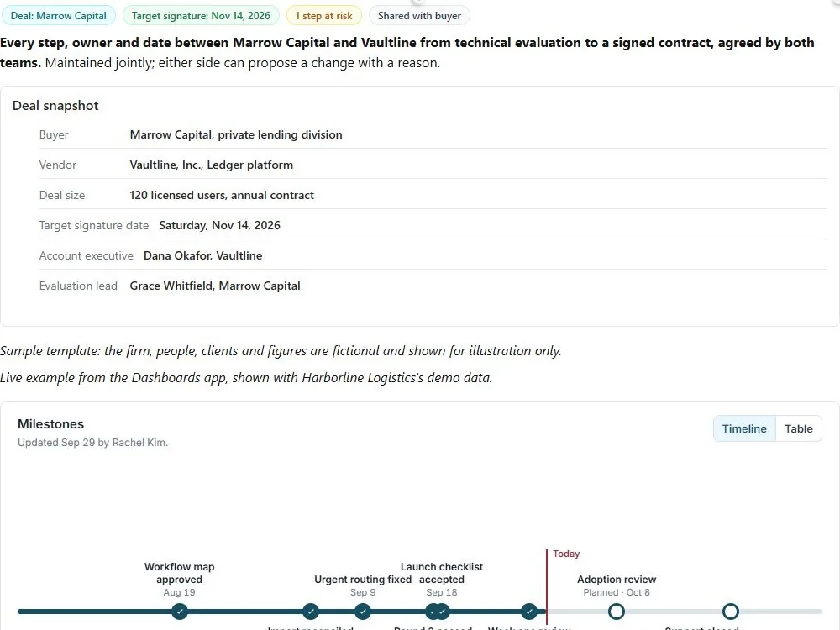Click completed milestone just before Today line
840x630 pixels.
(528, 612)
